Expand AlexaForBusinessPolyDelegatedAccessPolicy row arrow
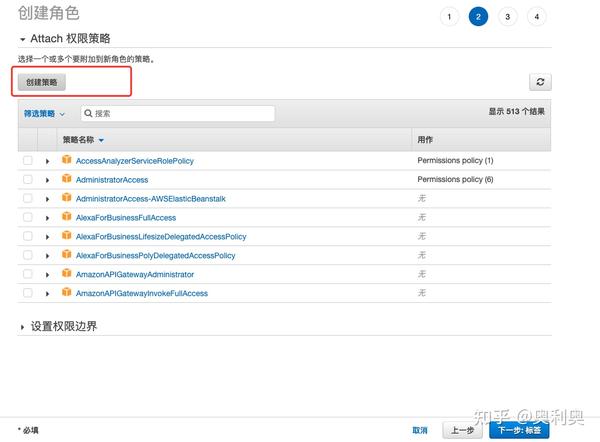Image resolution: width=600 pixels, height=442 pixels. click(47, 256)
